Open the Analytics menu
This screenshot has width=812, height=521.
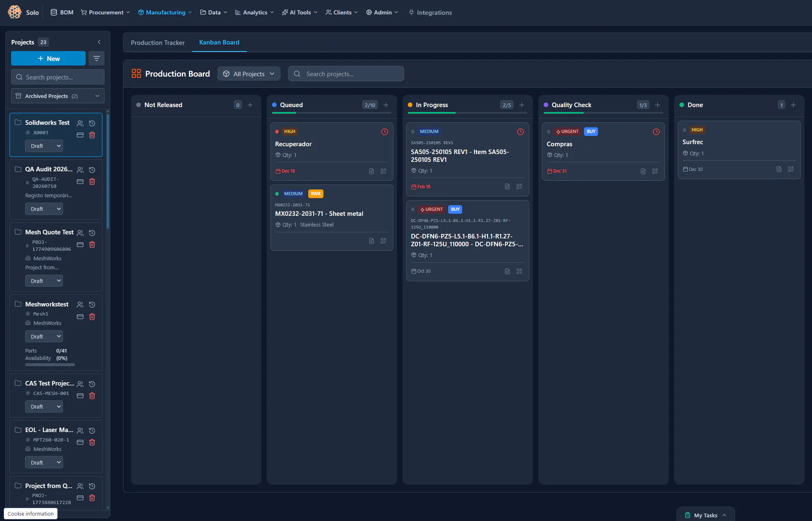[x=254, y=12]
